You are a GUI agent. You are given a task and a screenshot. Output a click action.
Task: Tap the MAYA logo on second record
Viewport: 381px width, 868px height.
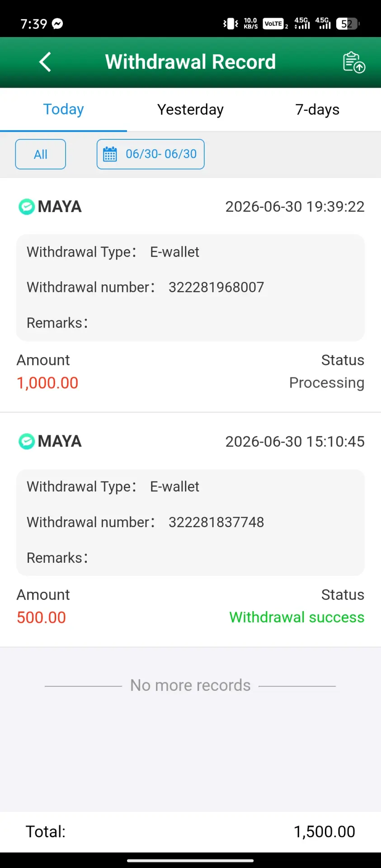(26, 441)
